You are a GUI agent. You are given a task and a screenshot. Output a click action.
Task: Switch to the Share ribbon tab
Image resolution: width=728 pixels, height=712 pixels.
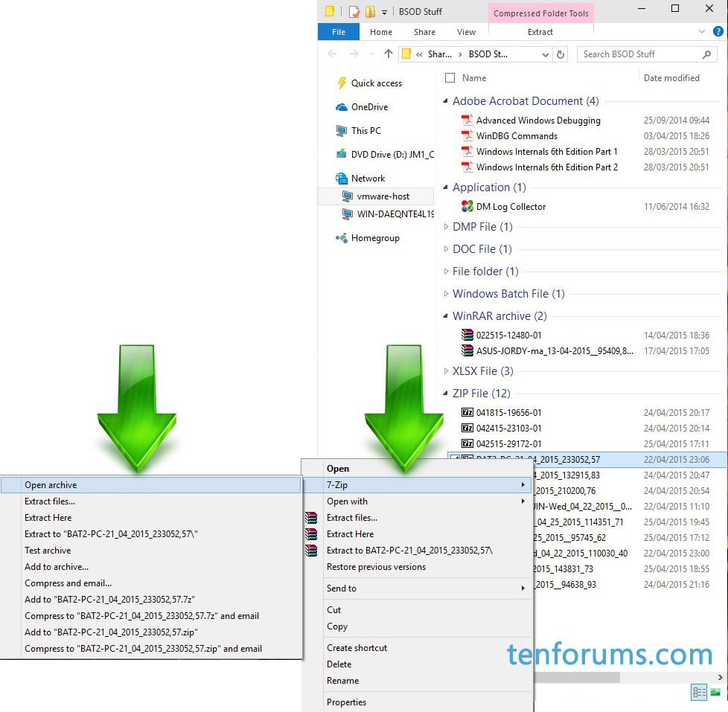[x=424, y=32]
